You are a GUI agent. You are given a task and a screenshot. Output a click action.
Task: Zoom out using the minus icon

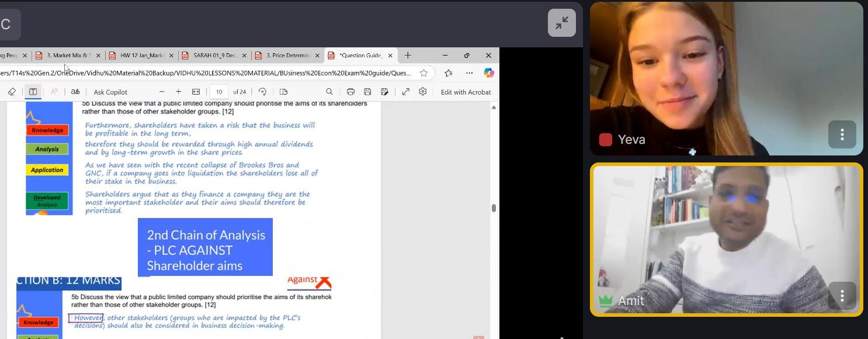[162, 92]
